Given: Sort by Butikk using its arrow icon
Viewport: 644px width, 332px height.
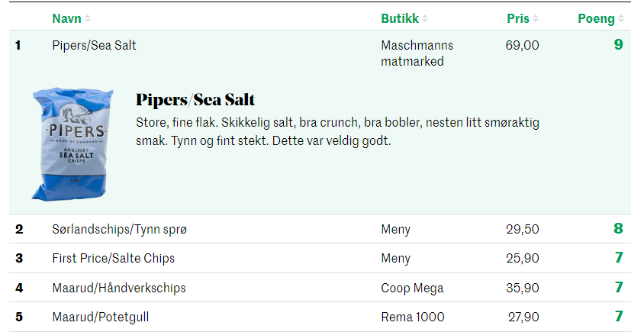Looking at the screenshot, I should [x=425, y=19].
